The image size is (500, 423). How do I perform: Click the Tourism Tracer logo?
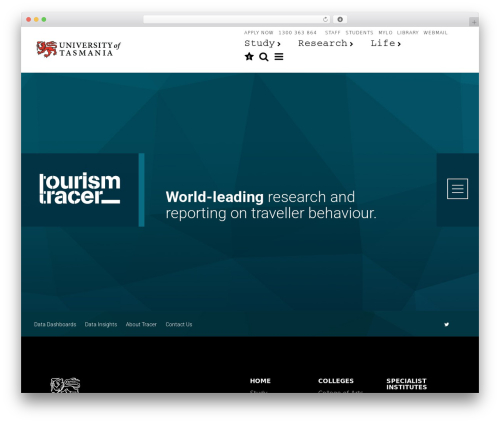click(x=80, y=189)
